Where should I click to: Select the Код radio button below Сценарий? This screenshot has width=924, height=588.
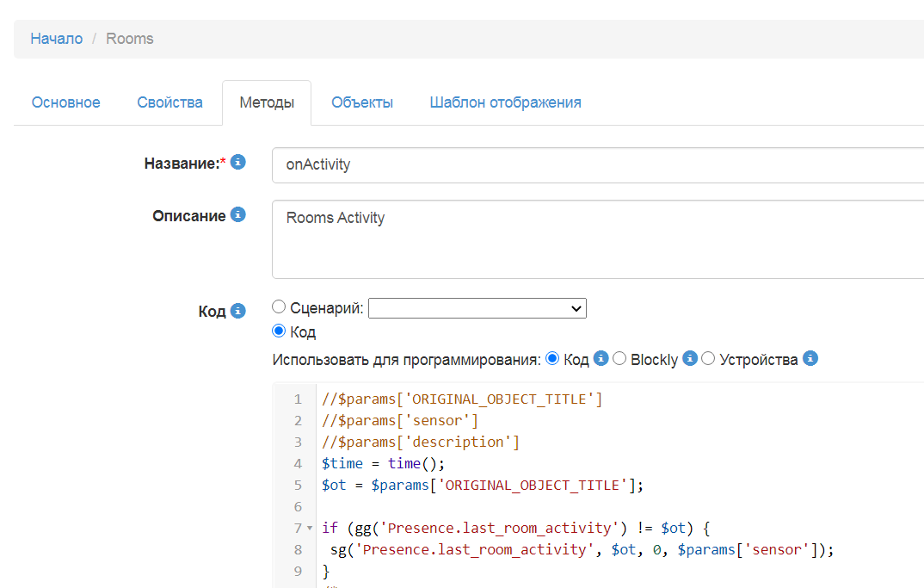[279, 331]
